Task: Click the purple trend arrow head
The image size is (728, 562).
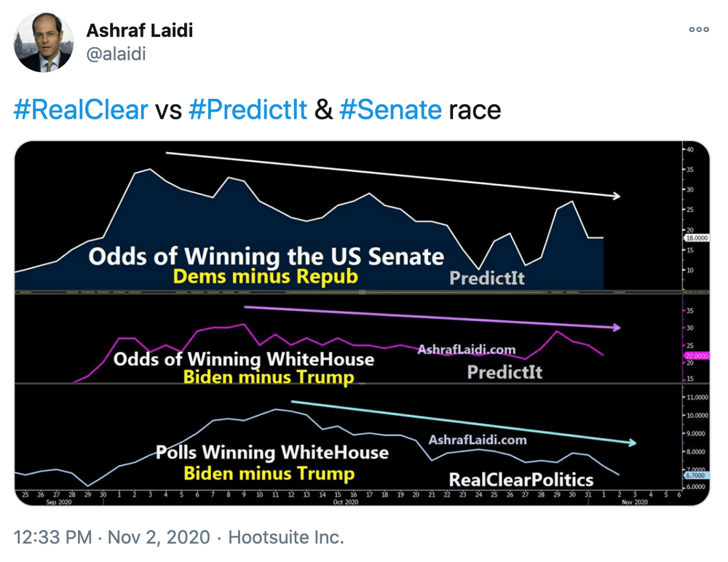Action: (617, 328)
